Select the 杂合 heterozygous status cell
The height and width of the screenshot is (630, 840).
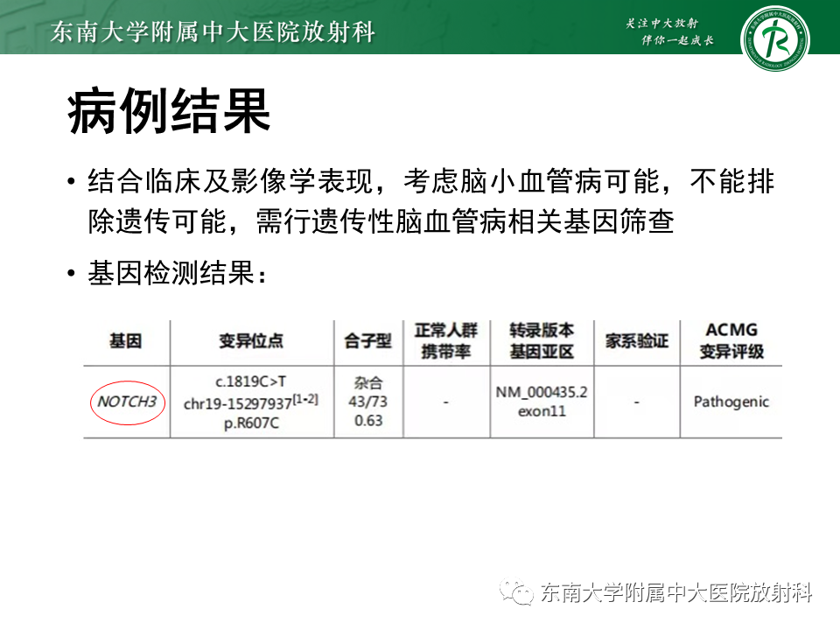368,382
